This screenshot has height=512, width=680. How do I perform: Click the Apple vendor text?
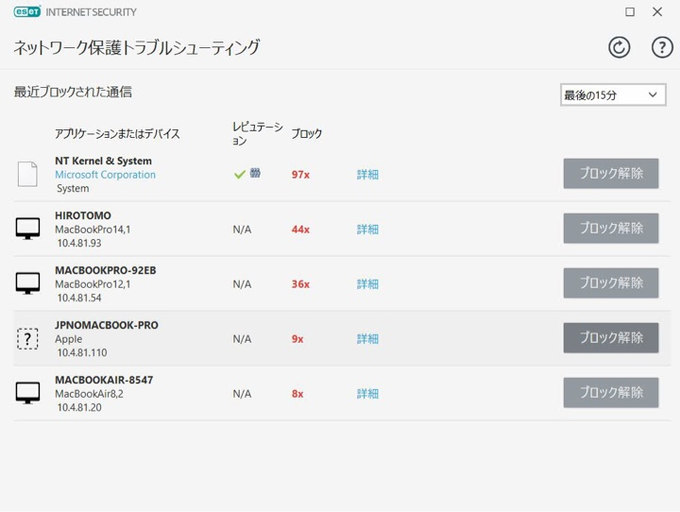(x=68, y=339)
